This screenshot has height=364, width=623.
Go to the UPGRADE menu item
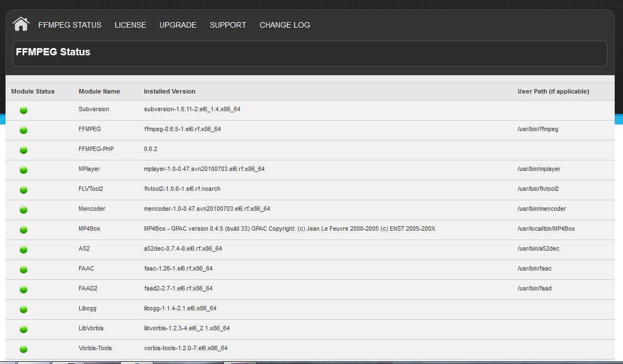click(178, 25)
